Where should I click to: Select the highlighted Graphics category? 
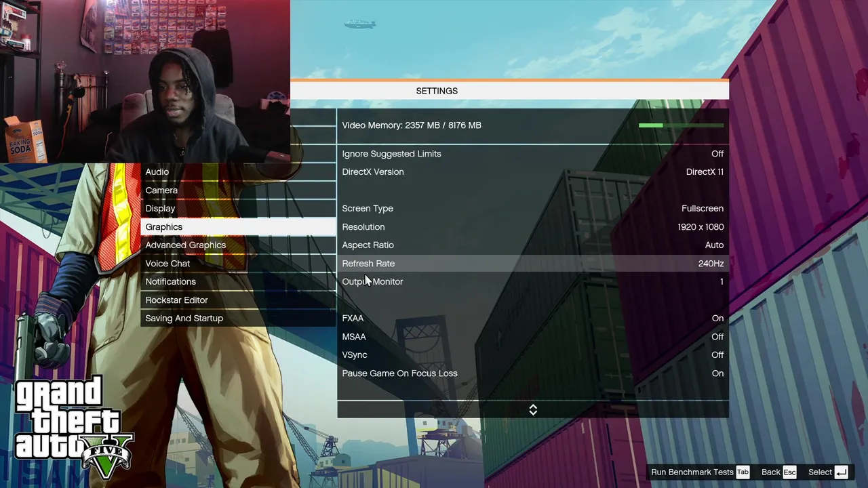pos(238,227)
